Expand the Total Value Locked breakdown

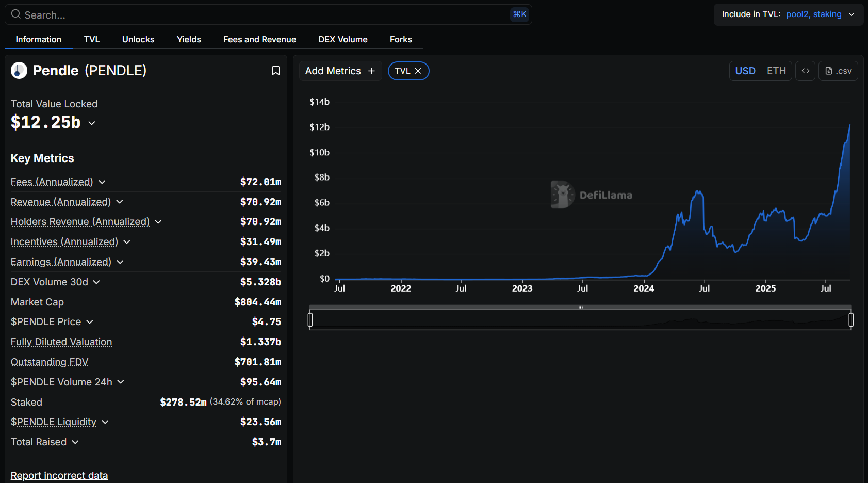92,123
